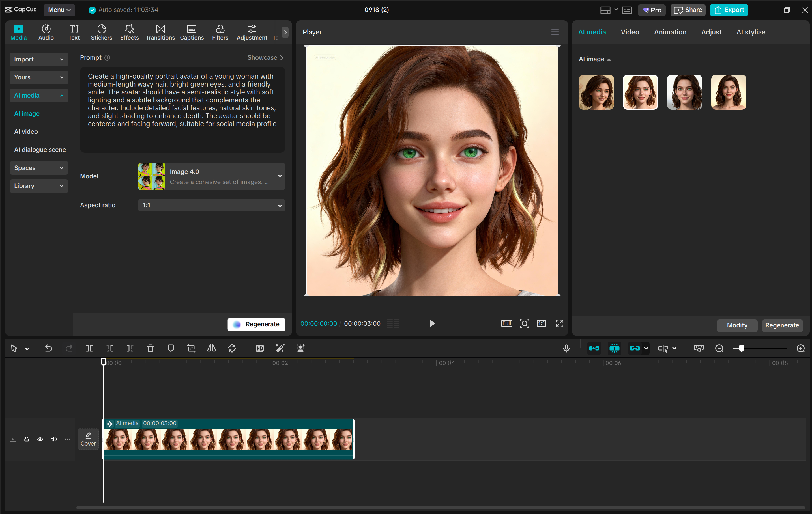Click the Modify button
Image resolution: width=812 pixels, height=514 pixels.
(737, 325)
